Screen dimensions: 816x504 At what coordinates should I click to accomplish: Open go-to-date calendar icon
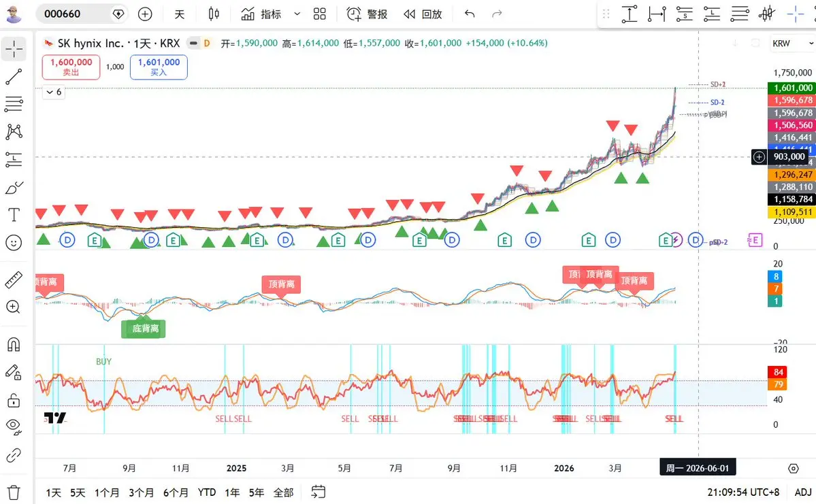318,492
